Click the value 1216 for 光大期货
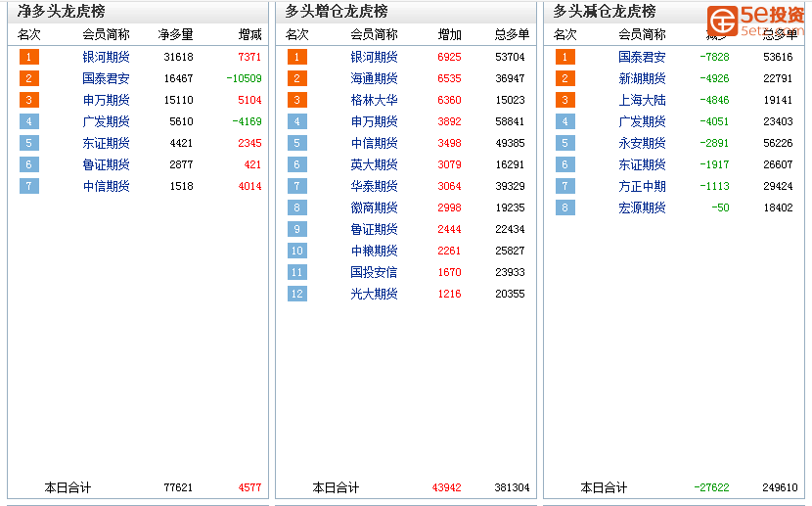The image size is (812, 506). point(449,294)
